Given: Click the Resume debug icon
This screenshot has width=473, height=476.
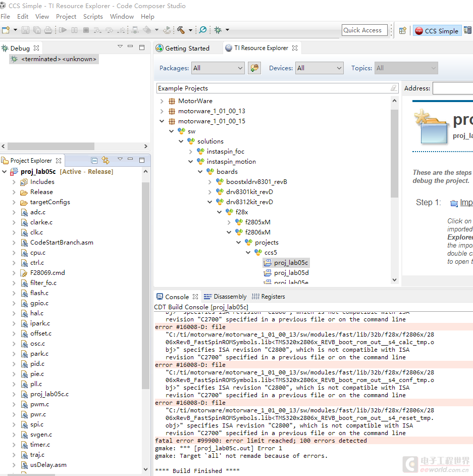Looking at the screenshot, I should click(63, 30).
